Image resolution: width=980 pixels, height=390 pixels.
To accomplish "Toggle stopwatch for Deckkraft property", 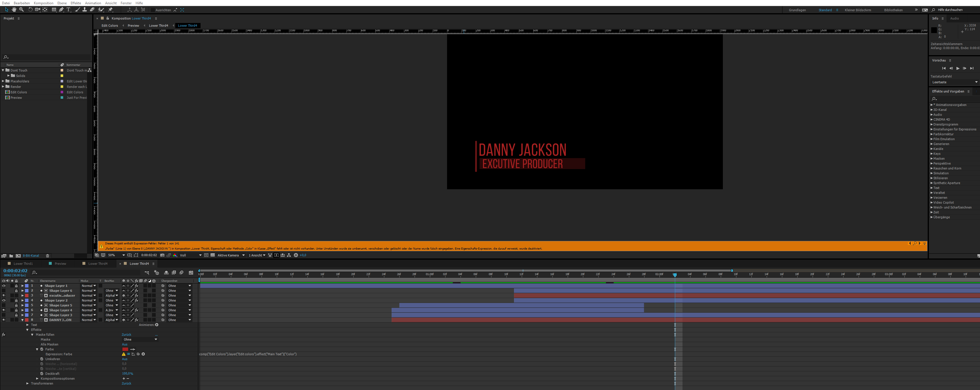I will coord(42,374).
